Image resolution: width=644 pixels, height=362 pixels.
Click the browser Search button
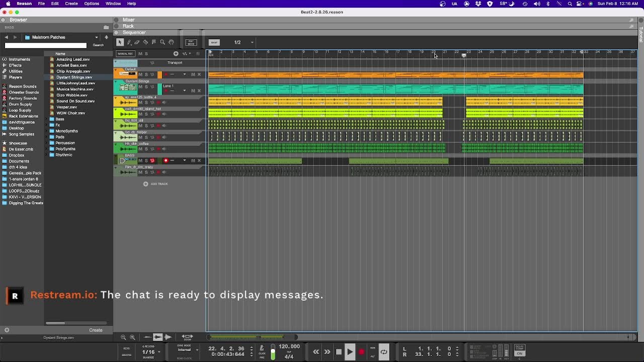pyautogui.click(x=98, y=45)
